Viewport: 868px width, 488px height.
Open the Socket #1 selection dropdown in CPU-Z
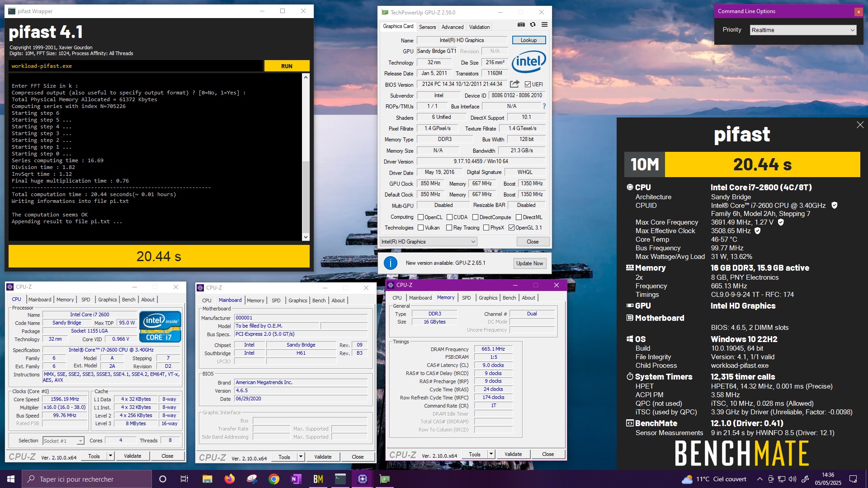(63, 441)
